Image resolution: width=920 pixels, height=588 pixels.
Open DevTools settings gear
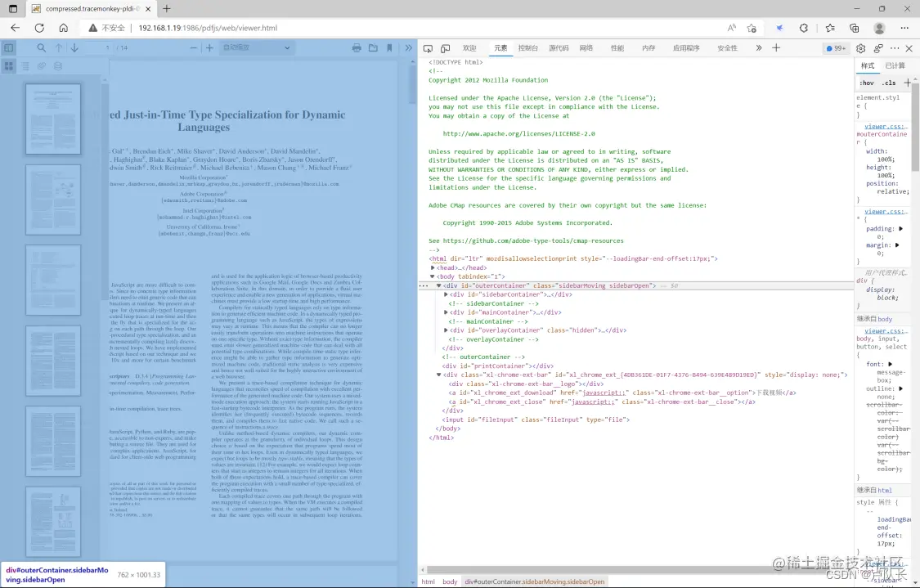pos(861,48)
